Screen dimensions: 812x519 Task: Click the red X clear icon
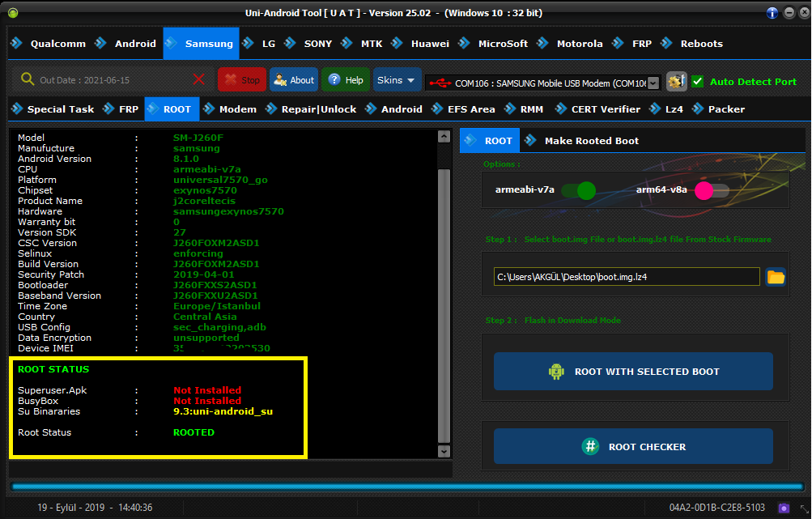coord(199,79)
